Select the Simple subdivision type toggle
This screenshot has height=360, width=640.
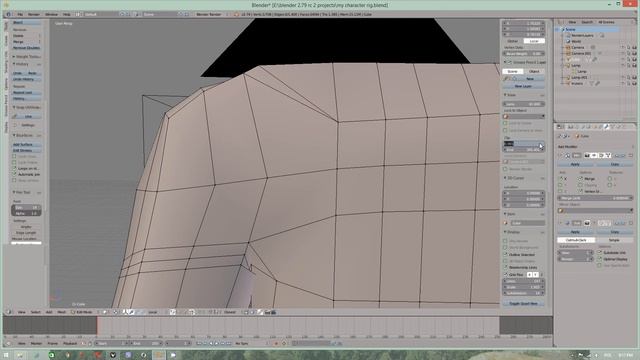point(614,240)
